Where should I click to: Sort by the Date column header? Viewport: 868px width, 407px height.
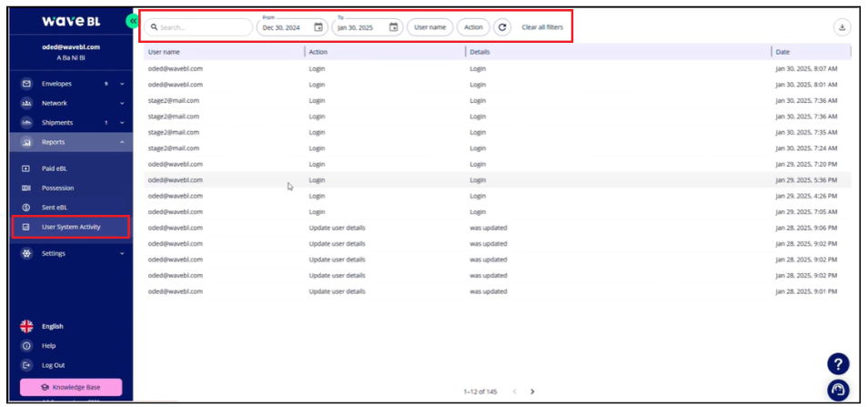[x=782, y=52]
